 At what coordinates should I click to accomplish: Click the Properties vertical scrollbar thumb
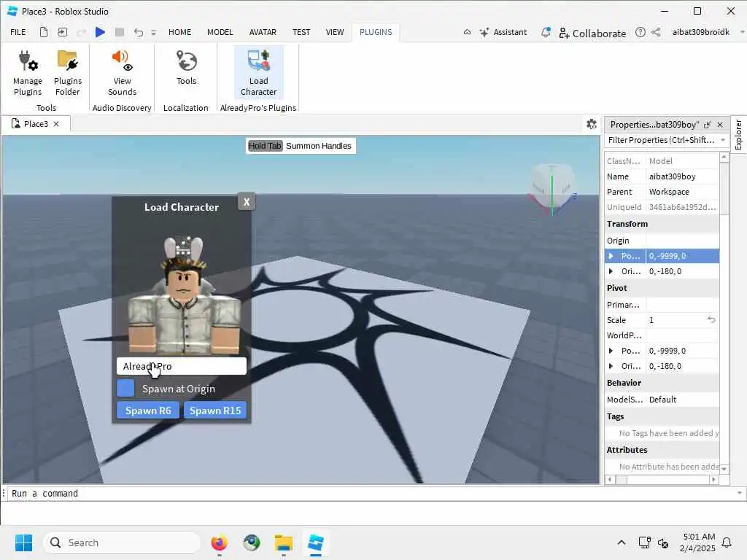pos(724,189)
